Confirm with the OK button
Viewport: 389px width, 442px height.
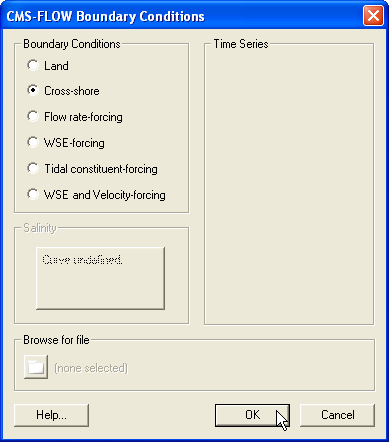(x=252, y=415)
